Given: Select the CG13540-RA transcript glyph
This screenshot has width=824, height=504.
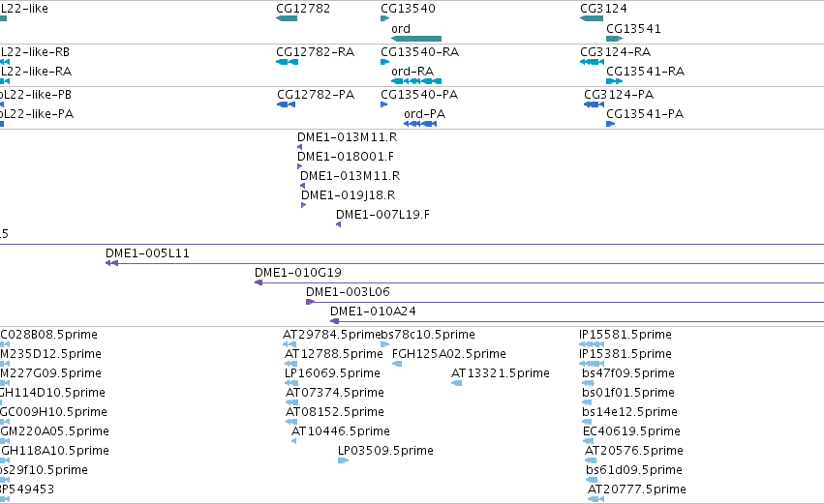Looking at the screenshot, I should tap(384, 62).
